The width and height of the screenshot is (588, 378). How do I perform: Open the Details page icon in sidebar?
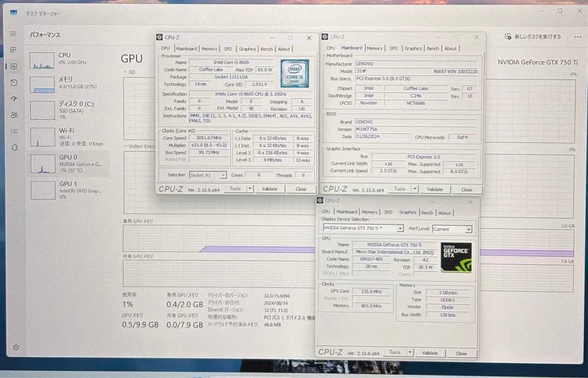point(15,131)
